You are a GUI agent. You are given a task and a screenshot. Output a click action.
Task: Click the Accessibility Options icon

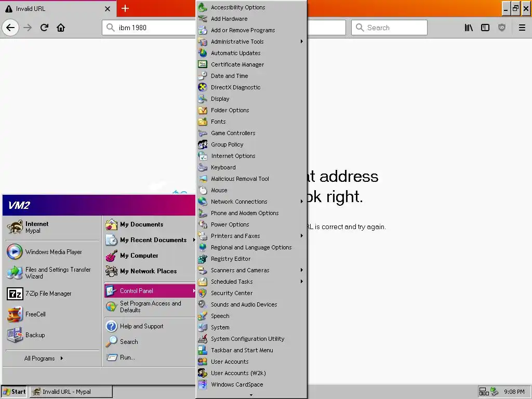click(203, 7)
